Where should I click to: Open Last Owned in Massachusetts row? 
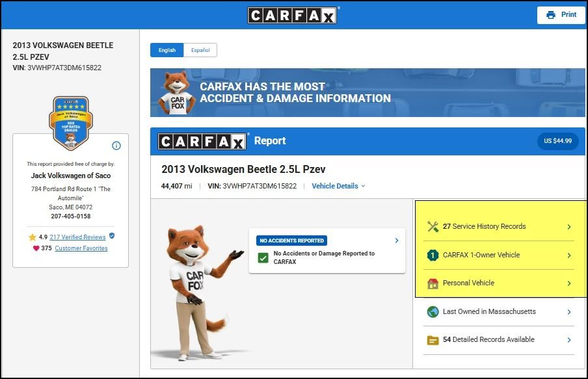(x=499, y=312)
